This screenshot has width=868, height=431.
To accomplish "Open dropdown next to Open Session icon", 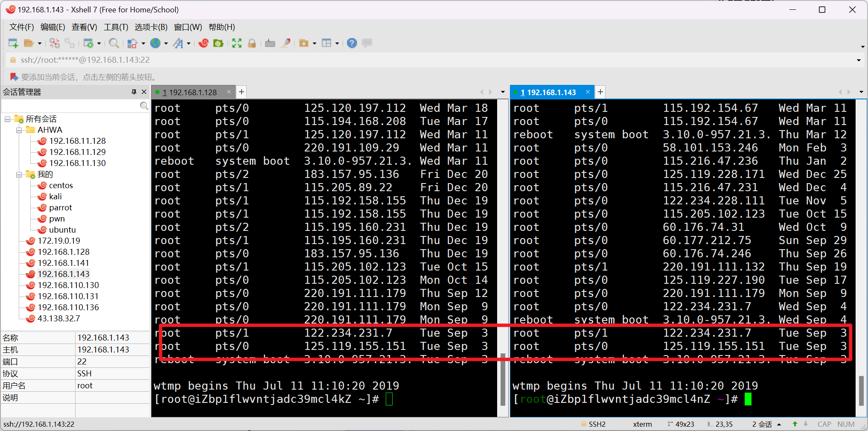I will pos(40,44).
